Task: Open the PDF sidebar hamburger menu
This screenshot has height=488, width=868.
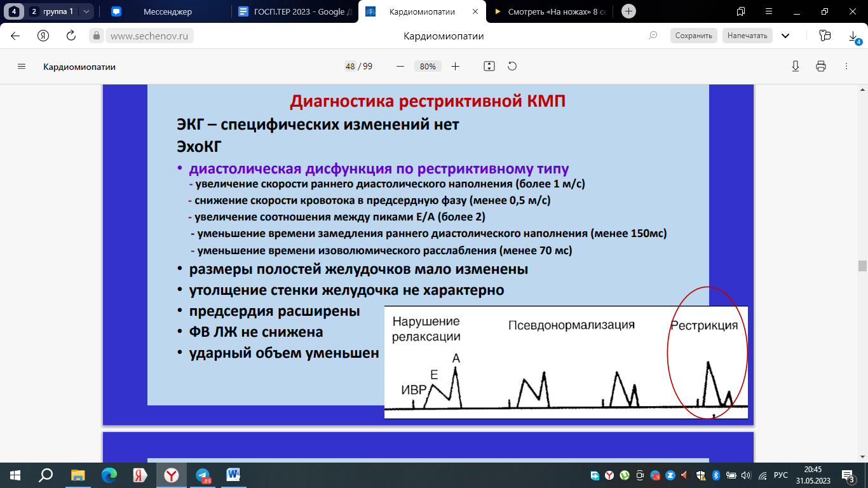Action: [x=22, y=67]
